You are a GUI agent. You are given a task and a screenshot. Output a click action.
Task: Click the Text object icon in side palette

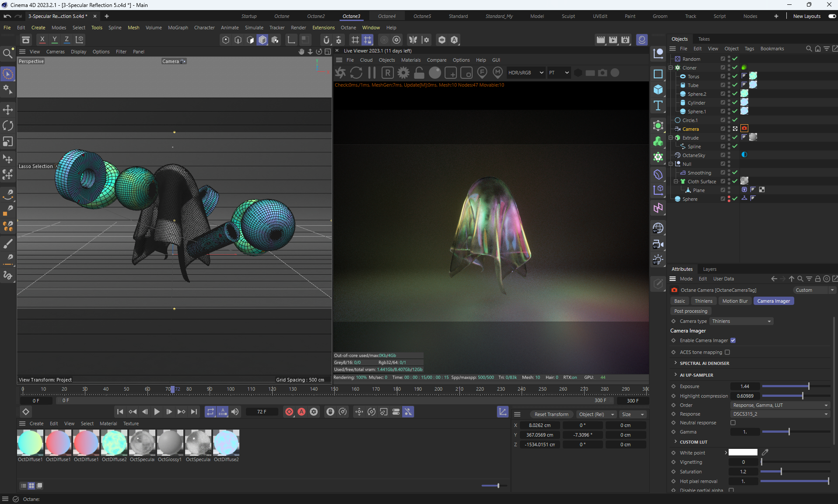(658, 105)
